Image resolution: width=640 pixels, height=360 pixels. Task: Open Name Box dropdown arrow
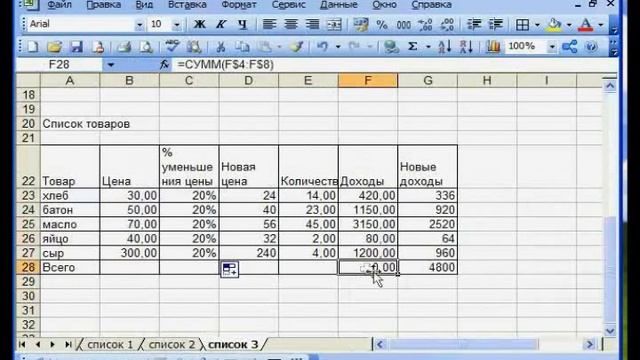click(111, 64)
